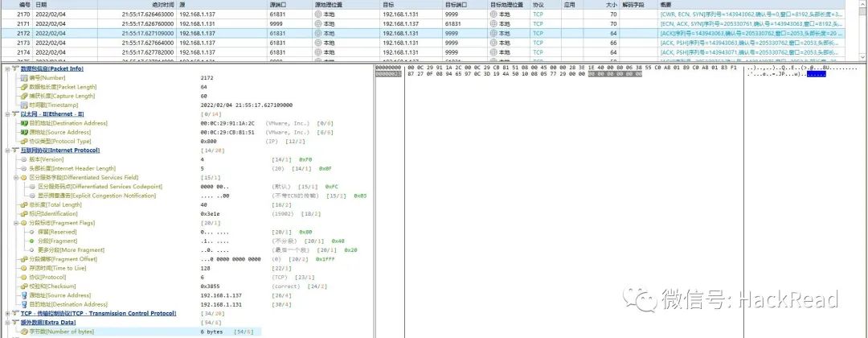
Task: Sort by the 编号 column header
Action: (x=17, y=5)
